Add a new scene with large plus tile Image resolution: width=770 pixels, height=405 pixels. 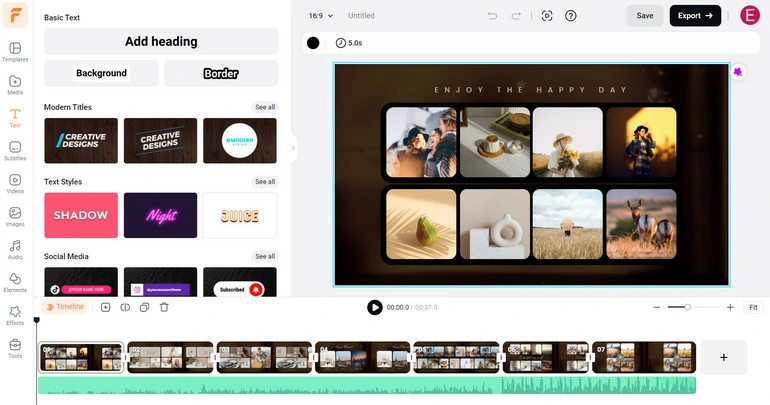(724, 357)
